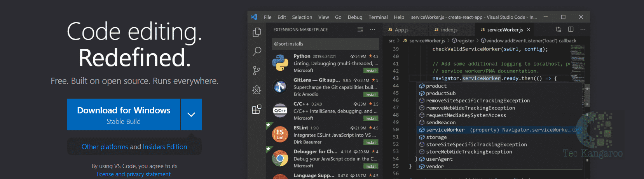This screenshot has height=179, width=644.
Task: Open changes compare icon in editor toolbar
Action: pyautogui.click(x=558, y=30)
